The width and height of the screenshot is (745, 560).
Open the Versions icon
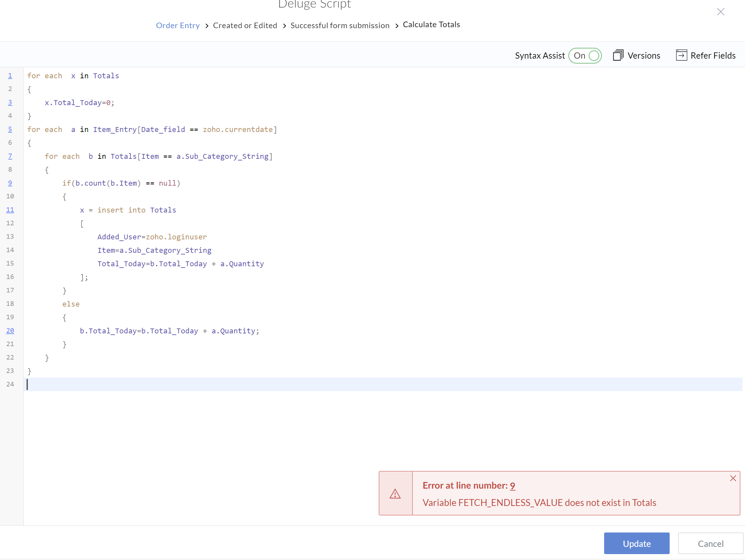pyautogui.click(x=618, y=55)
